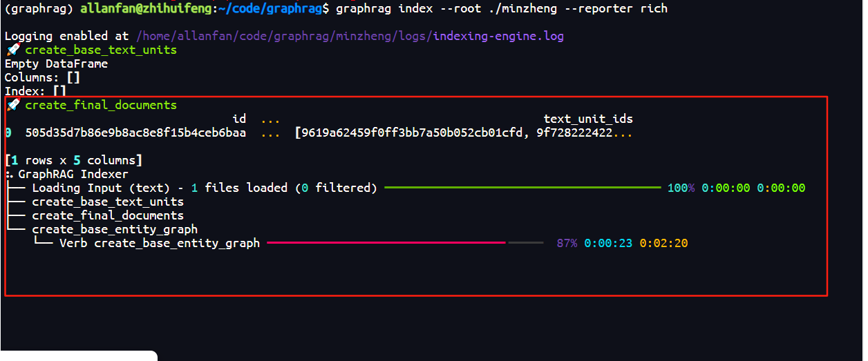Click the allanfan@zhihuifeng prompt user

146,8
